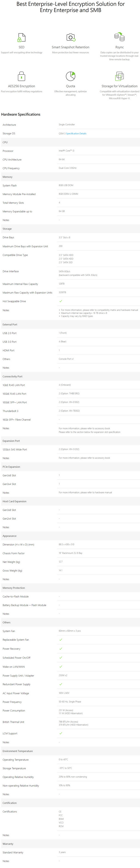Click the AES256 Encryption padlock icon

tap(22, 76)
